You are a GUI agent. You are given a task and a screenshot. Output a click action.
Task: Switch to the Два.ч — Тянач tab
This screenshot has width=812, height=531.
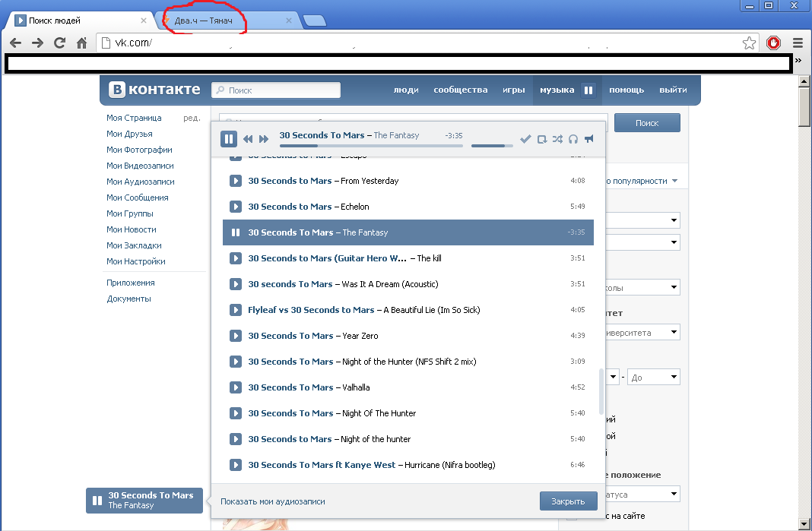click(x=228, y=21)
